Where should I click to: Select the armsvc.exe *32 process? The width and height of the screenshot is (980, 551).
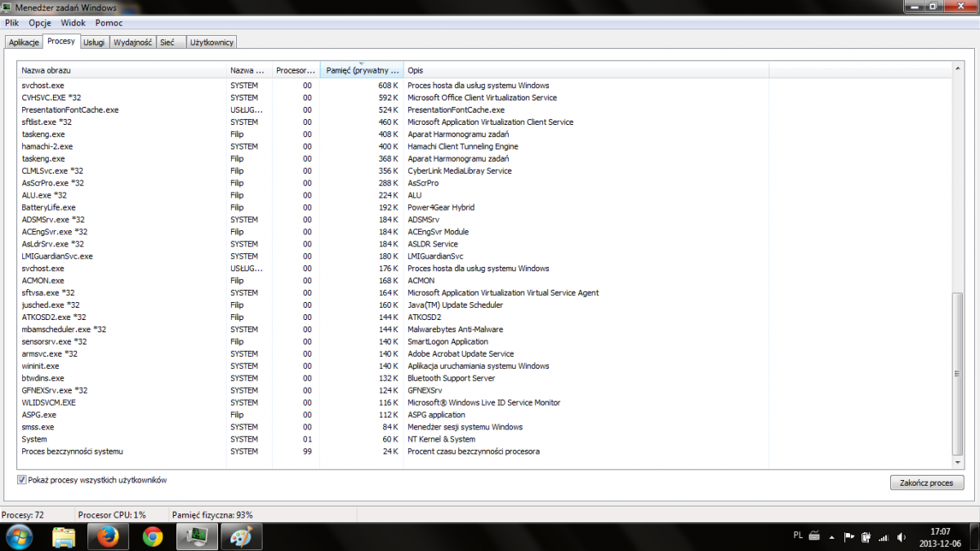tap(485, 354)
